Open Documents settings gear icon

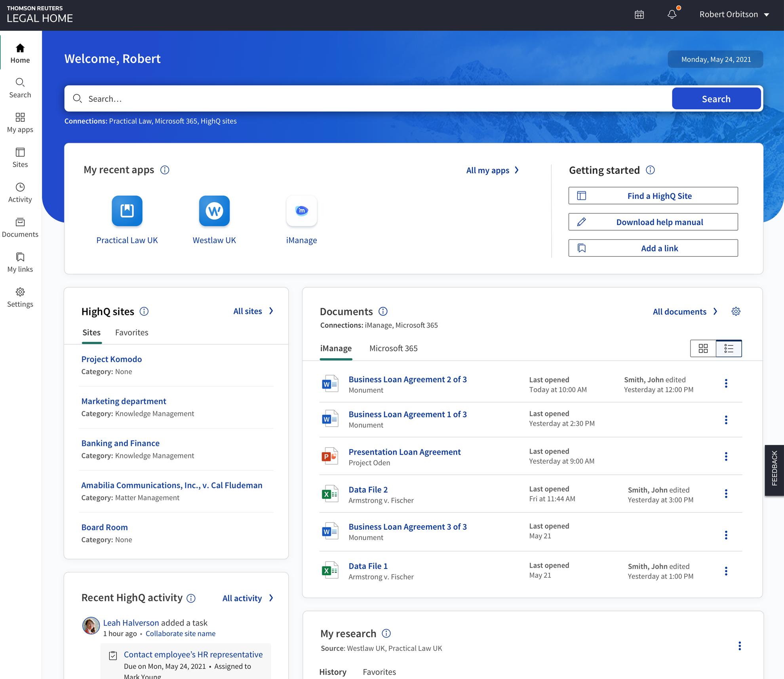click(736, 311)
